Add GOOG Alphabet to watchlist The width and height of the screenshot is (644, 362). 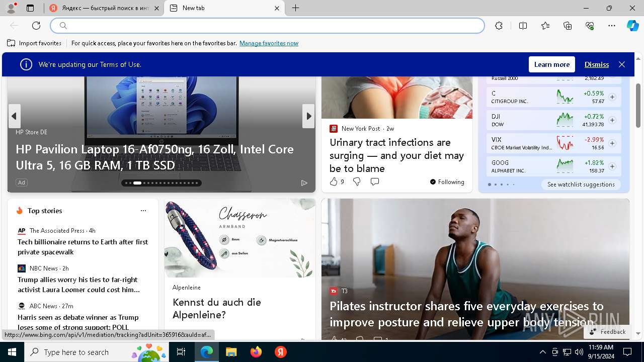pyautogui.click(x=612, y=166)
